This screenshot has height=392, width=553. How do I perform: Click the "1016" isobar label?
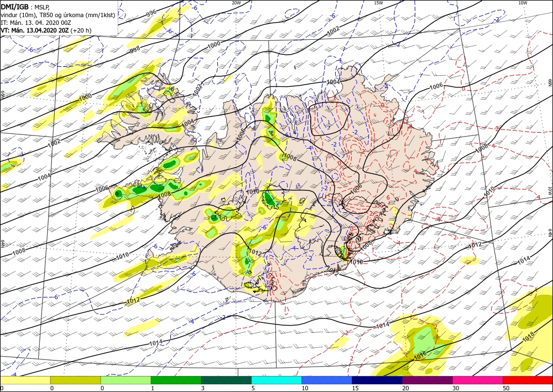point(420,354)
